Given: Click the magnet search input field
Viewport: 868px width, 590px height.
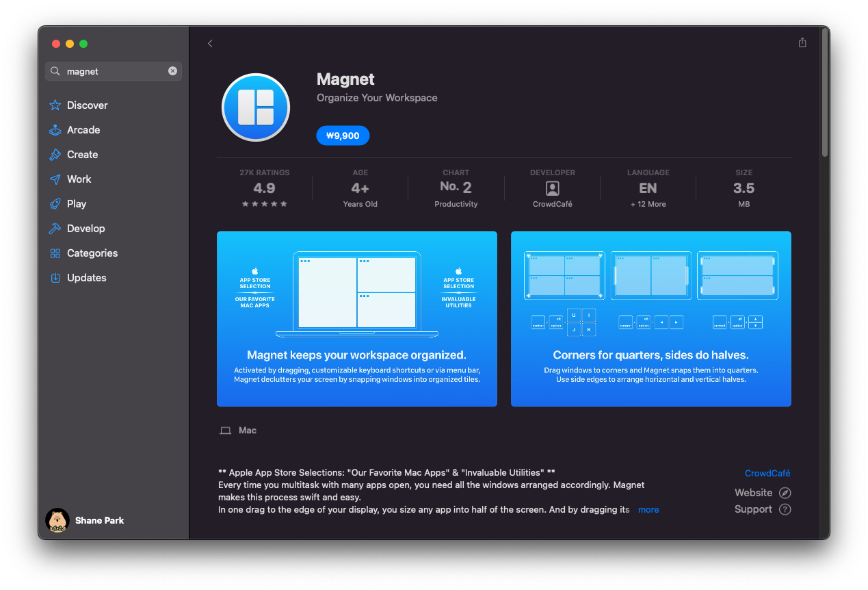Looking at the screenshot, I should pos(114,71).
